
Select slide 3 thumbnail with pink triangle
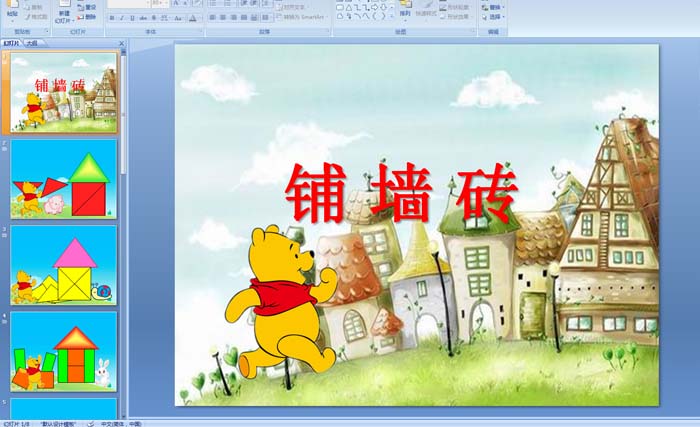point(64,264)
